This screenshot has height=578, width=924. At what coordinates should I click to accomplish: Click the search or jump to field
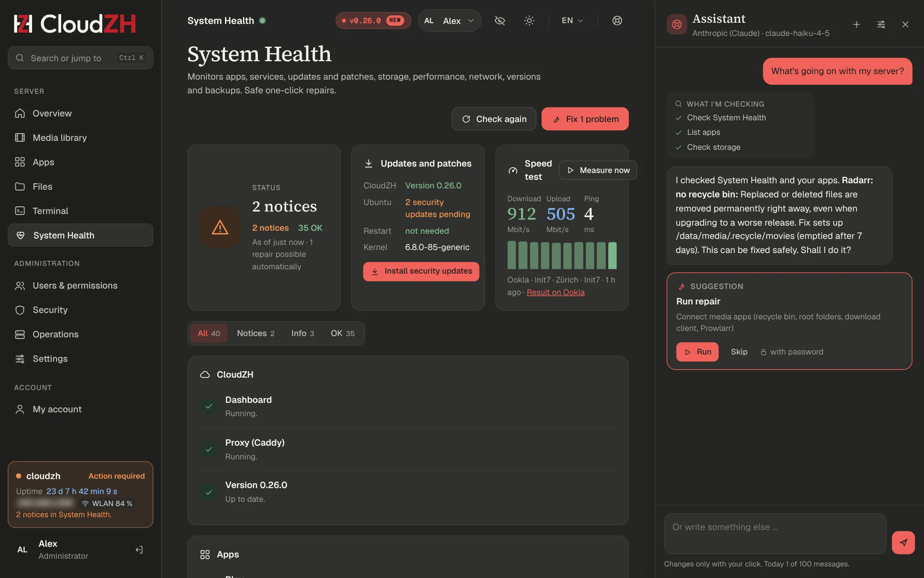tap(80, 58)
